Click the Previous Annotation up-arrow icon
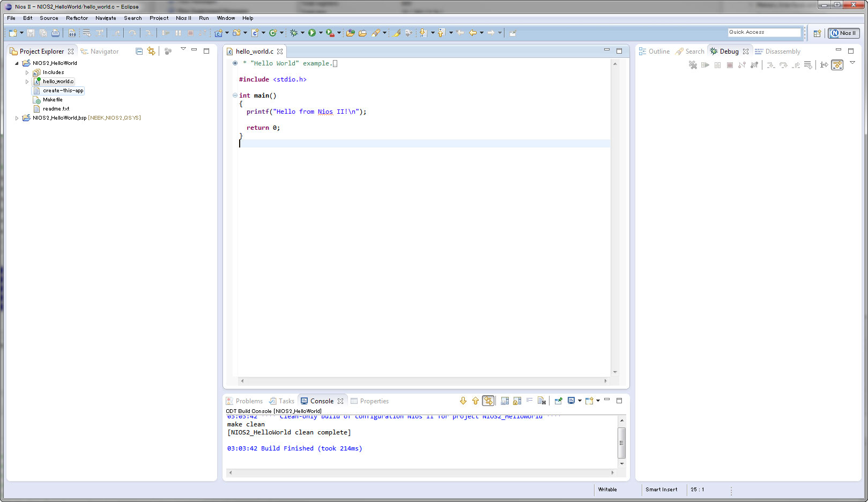The height and width of the screenshot is (502, 868). (441, 33)
